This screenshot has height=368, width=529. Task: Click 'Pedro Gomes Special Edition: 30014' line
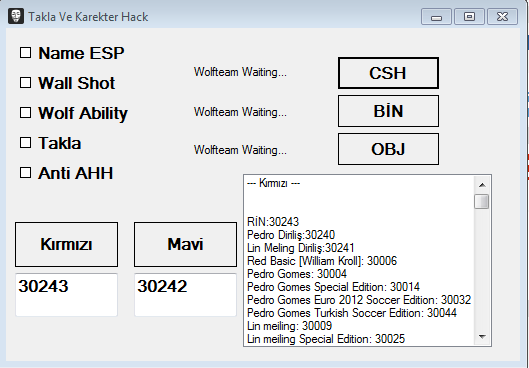tap(333, 287)
